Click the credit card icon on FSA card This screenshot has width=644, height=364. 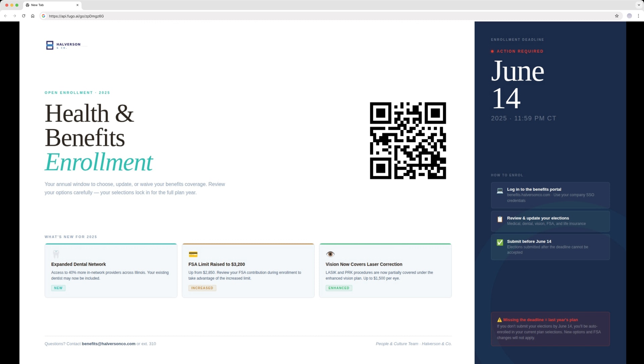pyautogui.click(x=193, y=254)
